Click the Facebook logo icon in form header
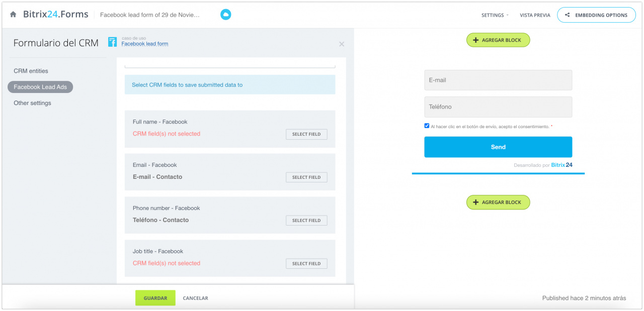 click(x=113, y=42)
